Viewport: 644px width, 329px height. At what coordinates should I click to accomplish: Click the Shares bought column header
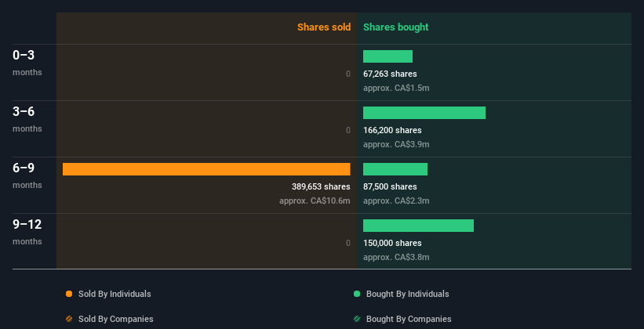click(x=396, y=27)
